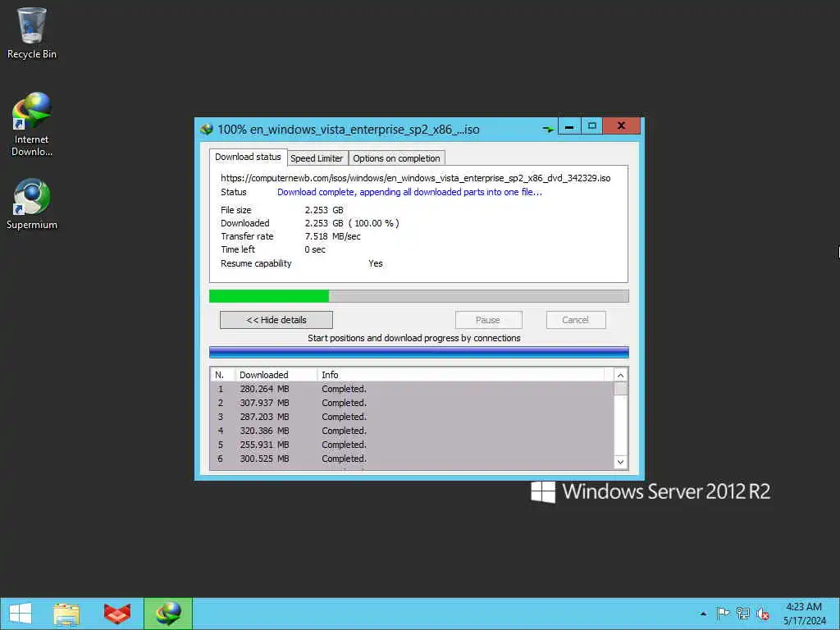The width and height of the screenshot is (840, 630).
Task: Click the Cancel button
Action: (576, 320)
